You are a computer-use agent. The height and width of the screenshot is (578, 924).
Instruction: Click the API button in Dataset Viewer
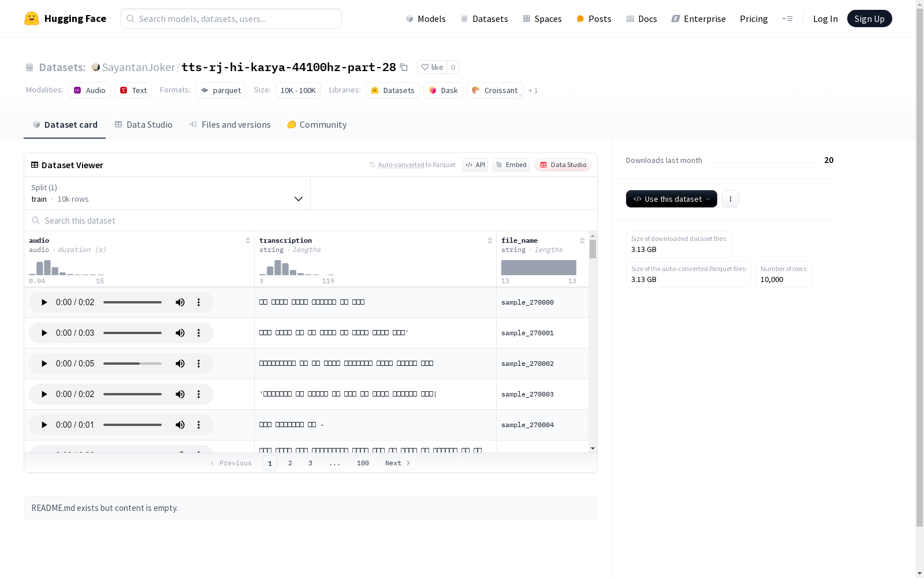[x=475, y=165]
